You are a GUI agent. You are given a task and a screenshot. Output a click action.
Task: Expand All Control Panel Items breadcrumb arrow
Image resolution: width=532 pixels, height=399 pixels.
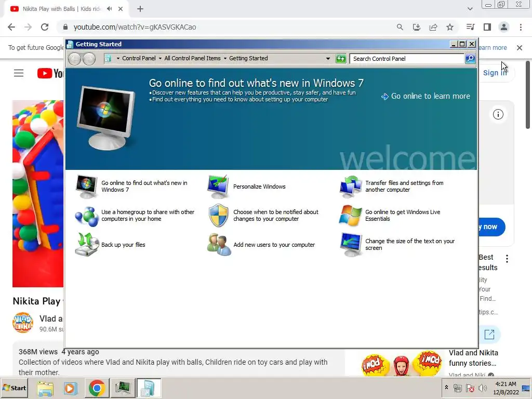[225, 58]
